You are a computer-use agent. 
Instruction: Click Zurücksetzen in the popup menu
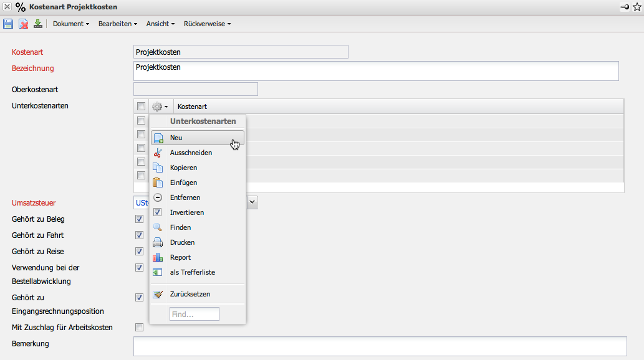[190, 294]
